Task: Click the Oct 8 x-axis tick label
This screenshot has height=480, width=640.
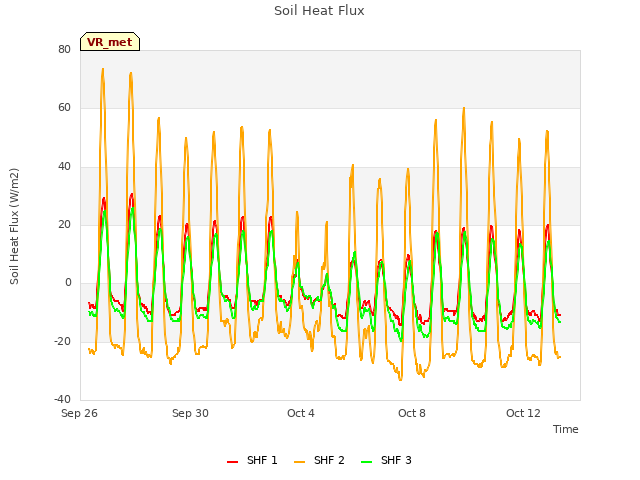Action: (412, 413)
